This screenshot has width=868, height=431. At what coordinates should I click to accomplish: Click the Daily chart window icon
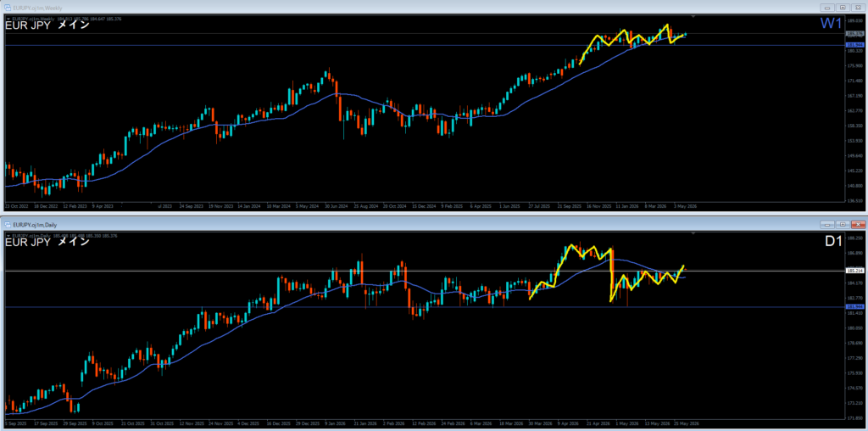point(8,224)
